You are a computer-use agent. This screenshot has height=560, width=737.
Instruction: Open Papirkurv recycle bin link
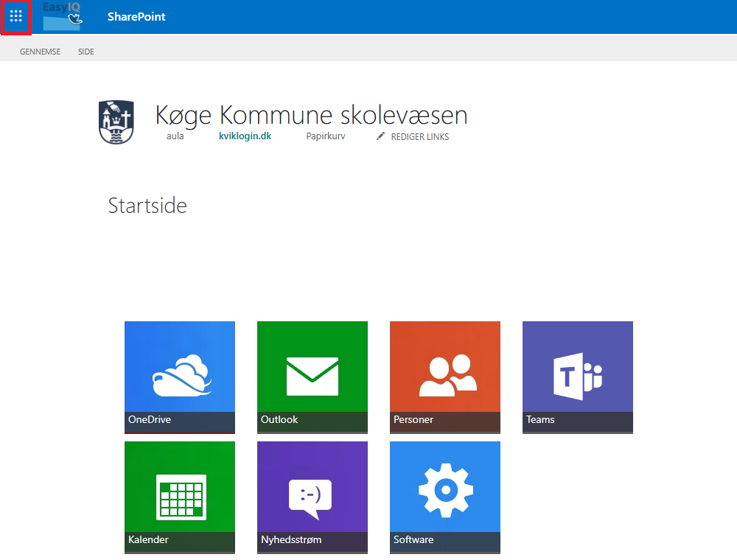point(326,136)
